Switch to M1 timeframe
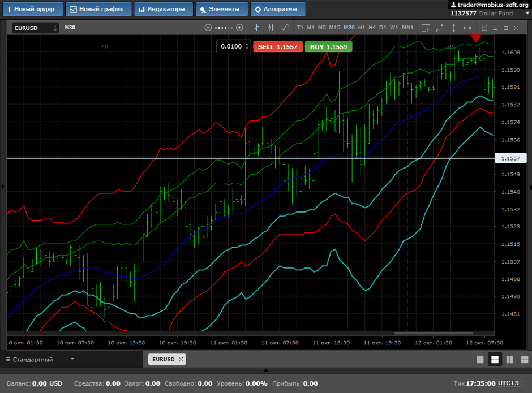This screenshot has width=532, height=393. (311, 28)
